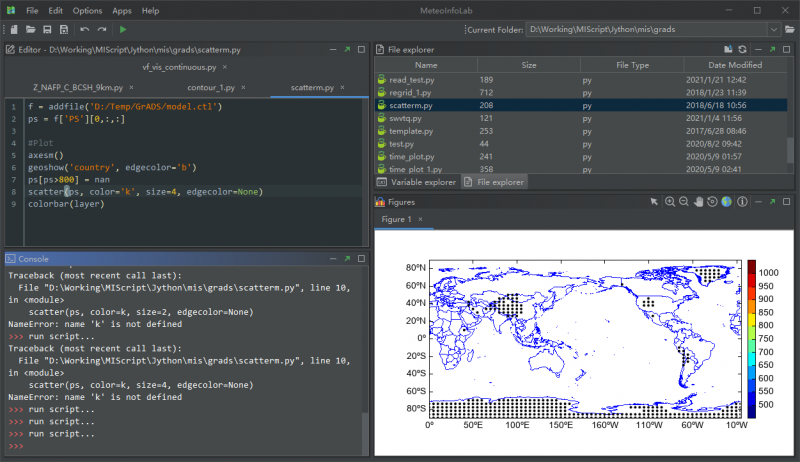This screenshot has width=800, height=462.
Task: Click the Undo toolbar icon
Action: [85, 30]
